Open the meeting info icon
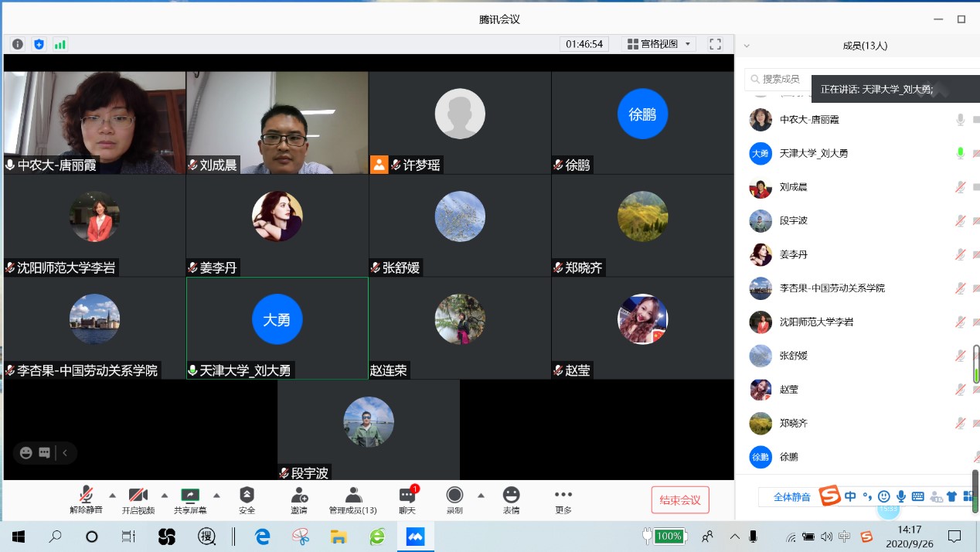Image resolution: width=980 pixels, height=552 pixels. (17, 44)
